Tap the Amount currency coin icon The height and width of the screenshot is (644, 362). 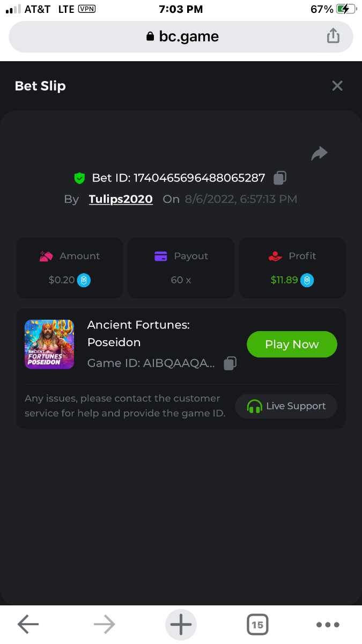84,280
